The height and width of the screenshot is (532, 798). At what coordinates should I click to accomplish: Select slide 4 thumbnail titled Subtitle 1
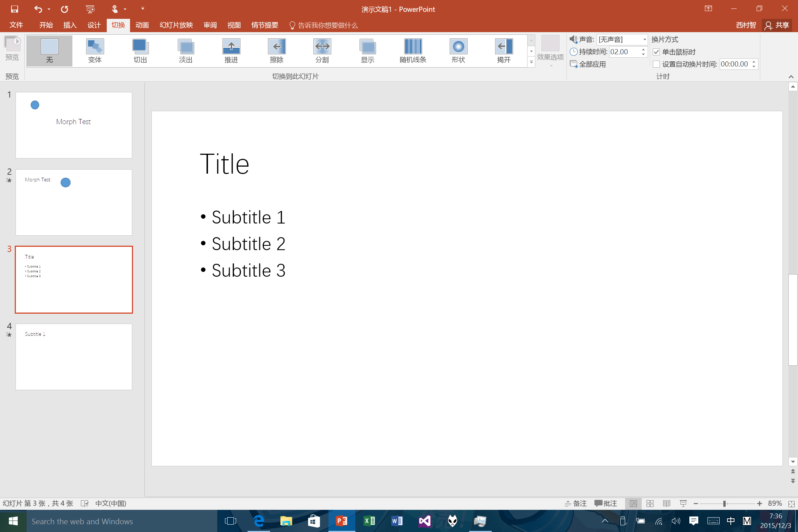point(74,357)
